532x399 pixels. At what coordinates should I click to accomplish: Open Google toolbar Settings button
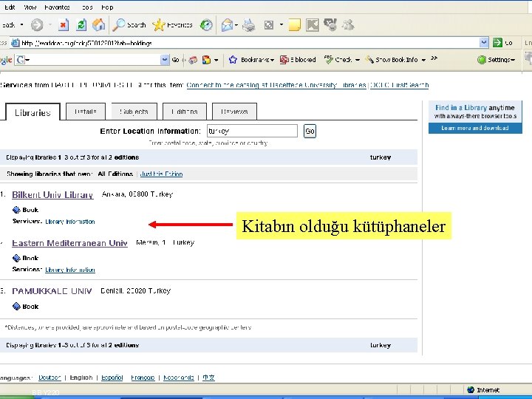496,60
